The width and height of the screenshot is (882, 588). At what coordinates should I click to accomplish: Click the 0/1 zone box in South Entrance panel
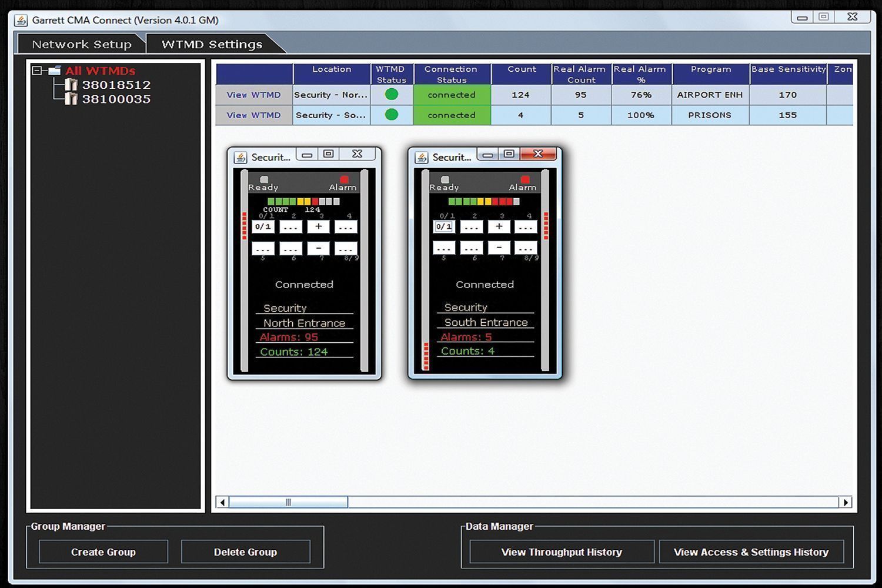click(x=444, y=226)
